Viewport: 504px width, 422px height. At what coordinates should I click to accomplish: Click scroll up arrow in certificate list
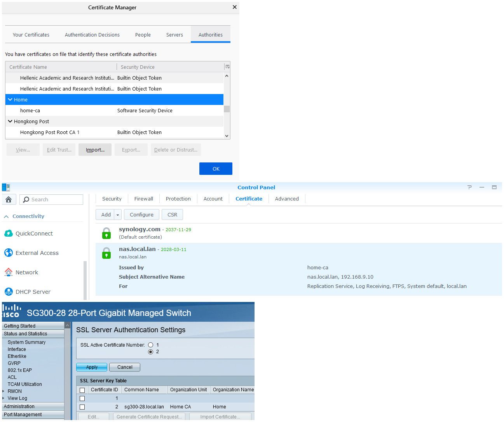(227, 76)
